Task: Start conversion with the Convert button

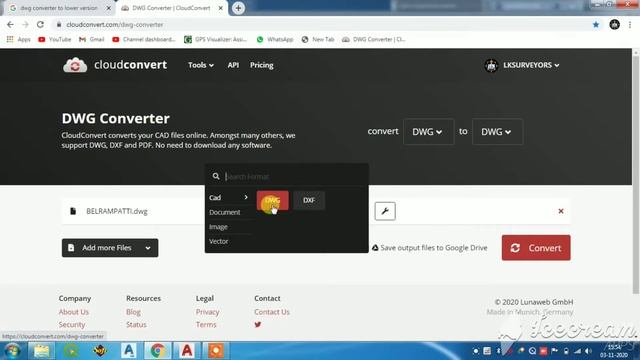Action: click(536, 248)
